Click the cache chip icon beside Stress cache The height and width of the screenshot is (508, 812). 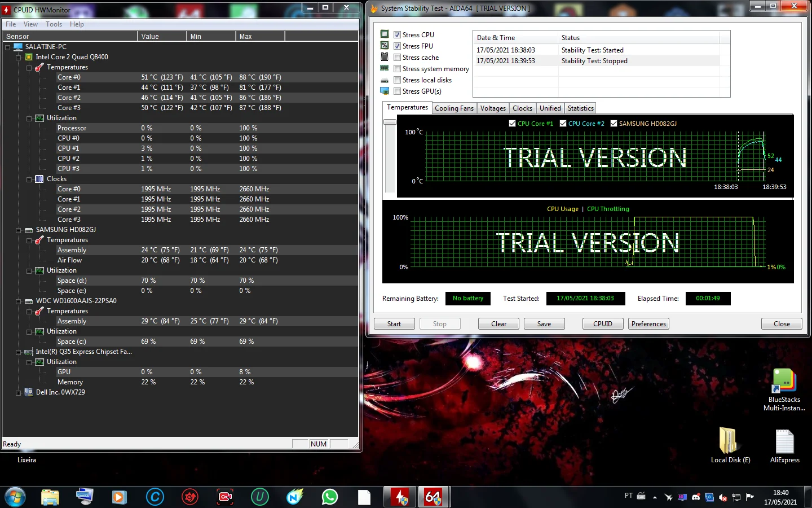coord(385,57)
